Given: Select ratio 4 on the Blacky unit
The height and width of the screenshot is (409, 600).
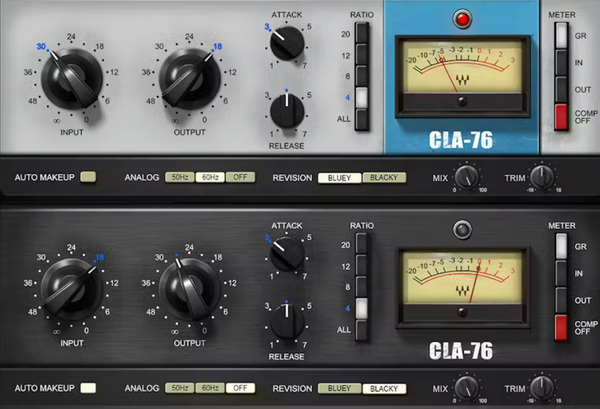Looking at the screenshot, I should pos(362,308).
